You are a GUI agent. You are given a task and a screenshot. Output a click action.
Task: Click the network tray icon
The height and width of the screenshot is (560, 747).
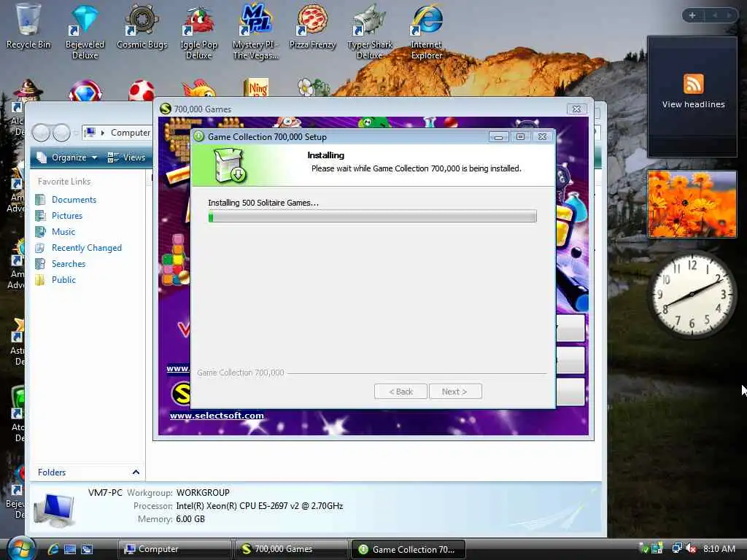coord(677,548)
